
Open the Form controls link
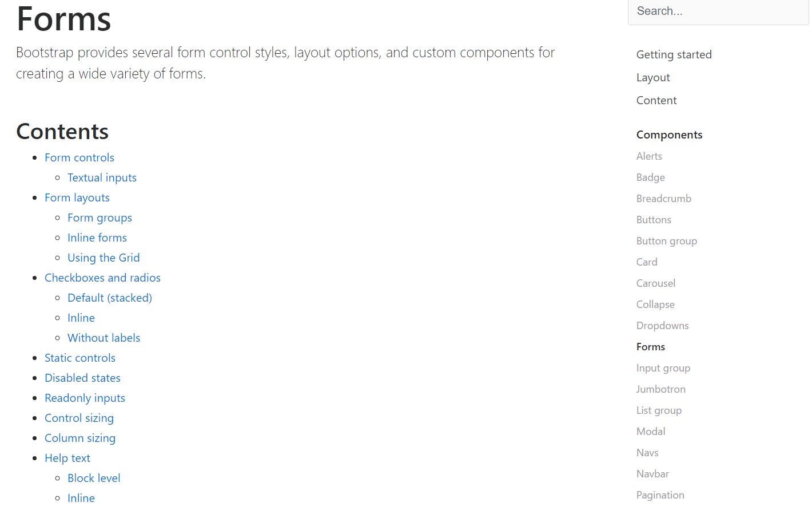(79, 157)
